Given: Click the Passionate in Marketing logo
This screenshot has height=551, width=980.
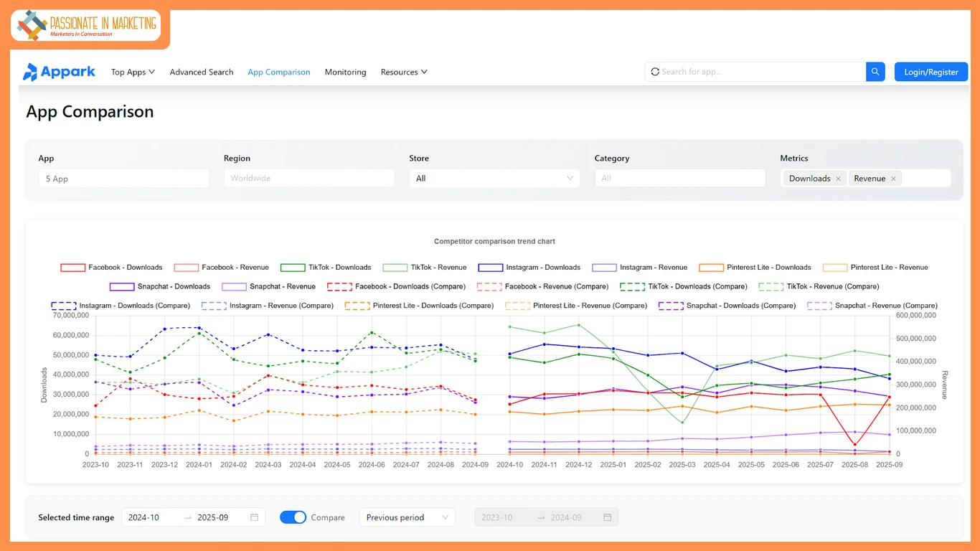Looking at the screenshot, I should click(x=86, y=26).
